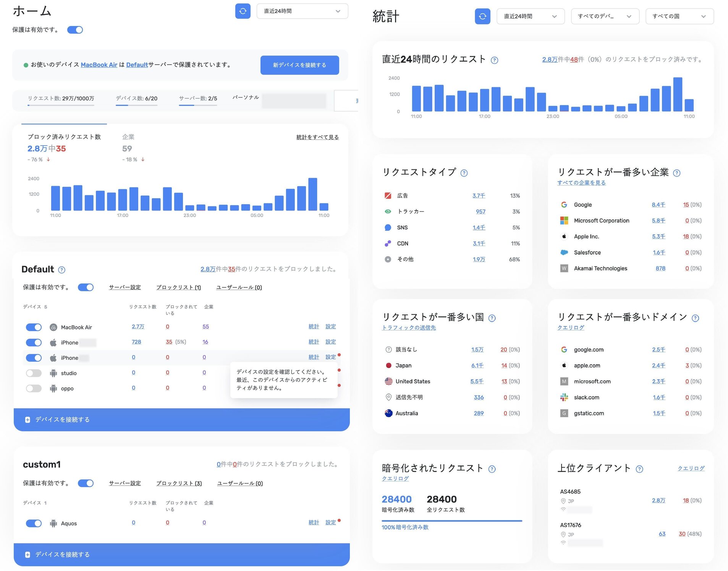Click the Google logo in top companies list
728x571 pixels.
pyautogui.click(x=564, y=204)
